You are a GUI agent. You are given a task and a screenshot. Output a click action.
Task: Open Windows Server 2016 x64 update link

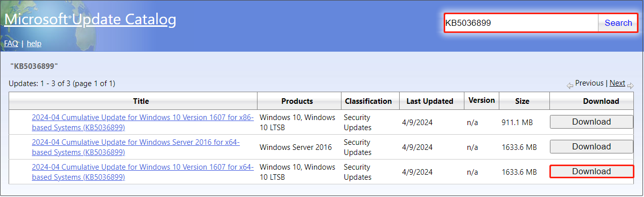tap(136, 147)
